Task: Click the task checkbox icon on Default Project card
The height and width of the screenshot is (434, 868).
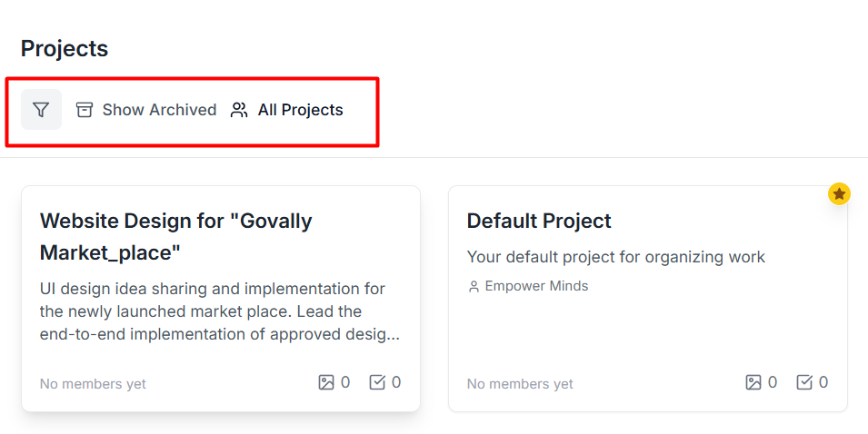Action: [x=804, y=382]
